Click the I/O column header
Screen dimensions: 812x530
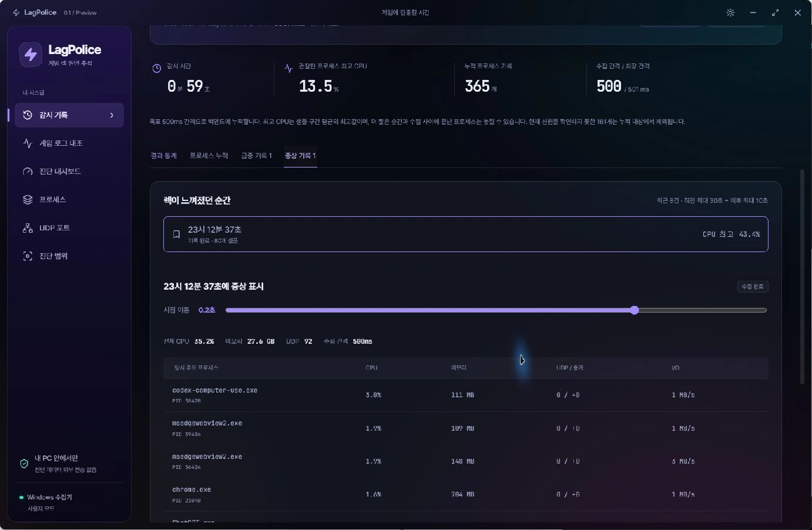click(x=675, y=368)
